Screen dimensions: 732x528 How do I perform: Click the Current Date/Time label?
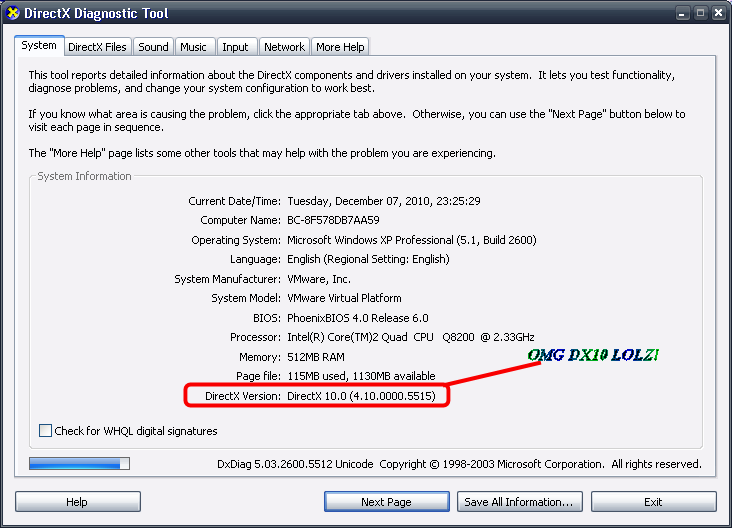(234, 201)
